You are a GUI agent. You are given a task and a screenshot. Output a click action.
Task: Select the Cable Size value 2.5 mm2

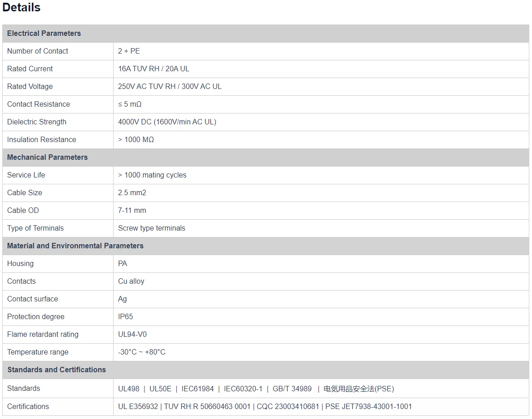point(132,192)
